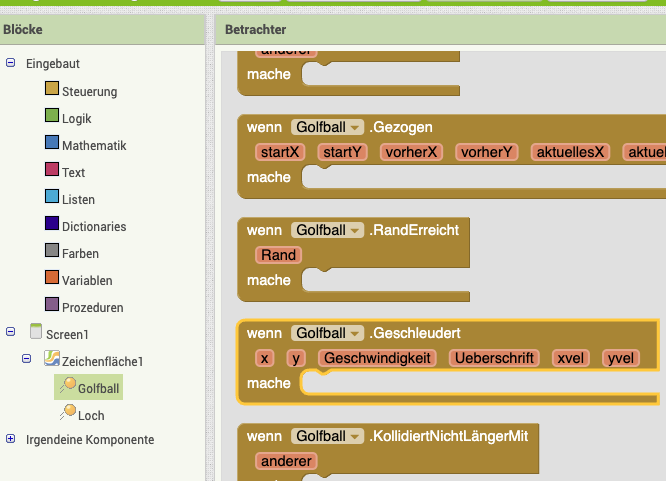This screenshot has height=481, width=666.
Task: Collapse the Zeichenfläche1 component node
Action: pyautogui.click(x=26, y=360)
